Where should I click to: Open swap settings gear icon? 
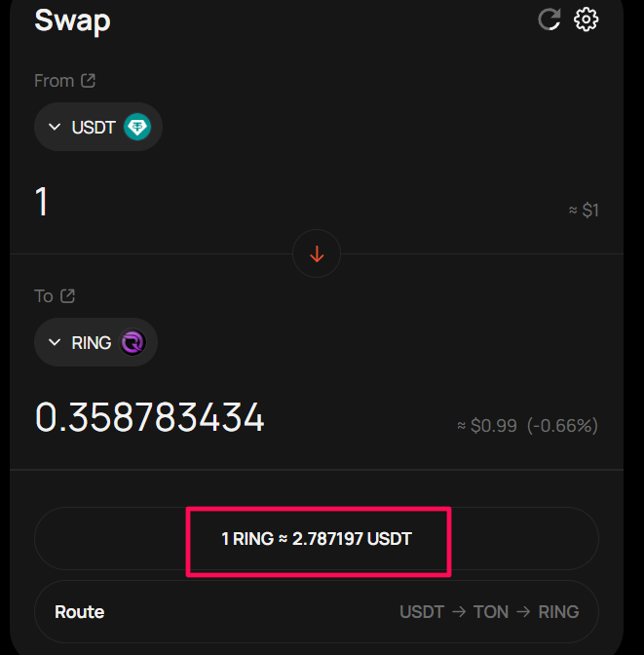(x=586, y=19)
